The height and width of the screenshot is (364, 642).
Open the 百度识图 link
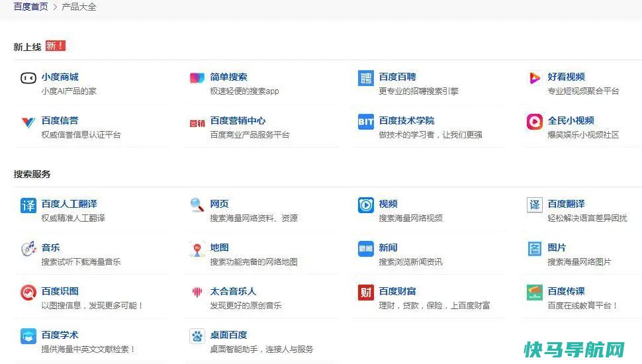click(60, 291)
